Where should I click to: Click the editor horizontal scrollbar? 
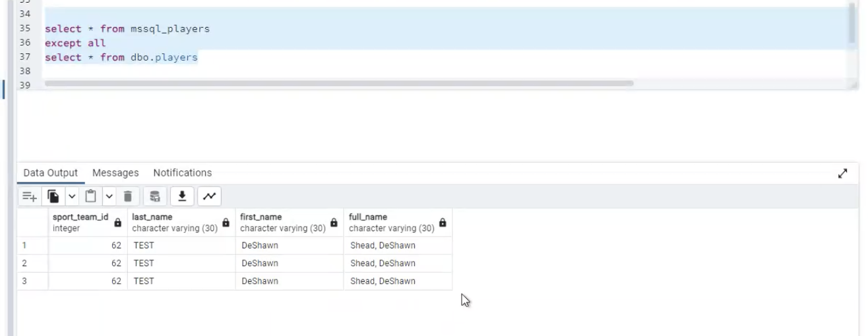[x=339, y=84]
